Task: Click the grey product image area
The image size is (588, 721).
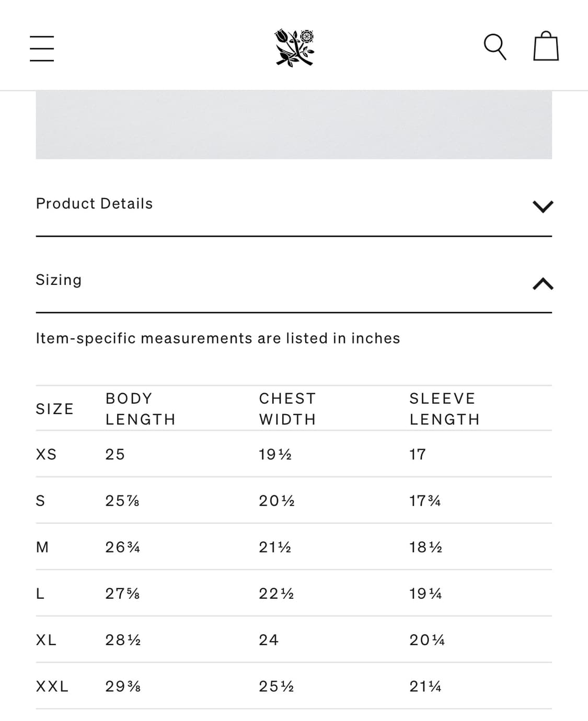Action: [x=294, y=124]
